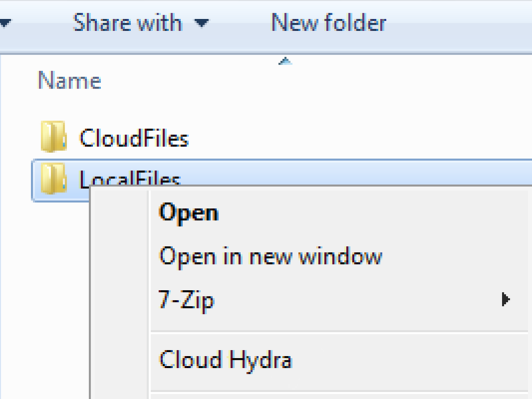Viewport: 532px width, 399px height.
Task: Open the Cloud Hydra context menu item
Action: pyautogui.click(x=226, y=358)
